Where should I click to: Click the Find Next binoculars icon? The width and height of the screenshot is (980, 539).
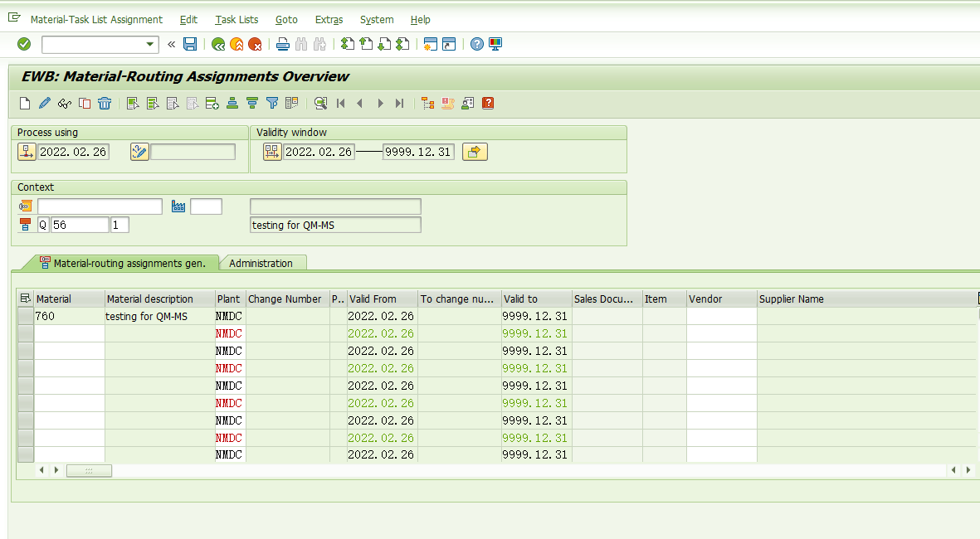point(320,44)
